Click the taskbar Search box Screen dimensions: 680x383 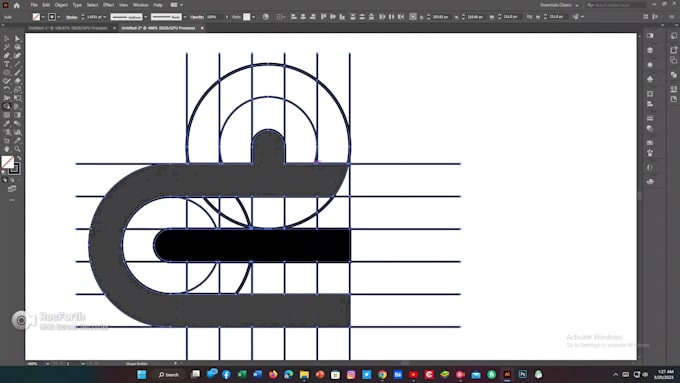[x=169, y=374]
